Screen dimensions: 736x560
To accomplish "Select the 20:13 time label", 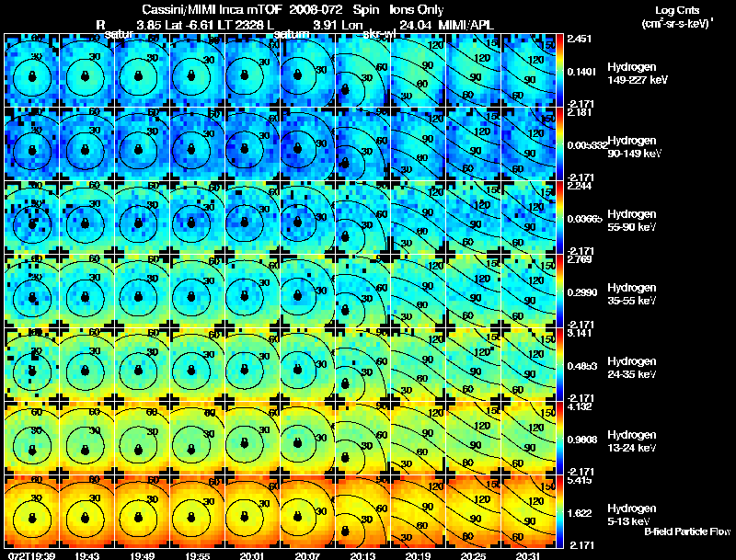I will click(362, 555).
